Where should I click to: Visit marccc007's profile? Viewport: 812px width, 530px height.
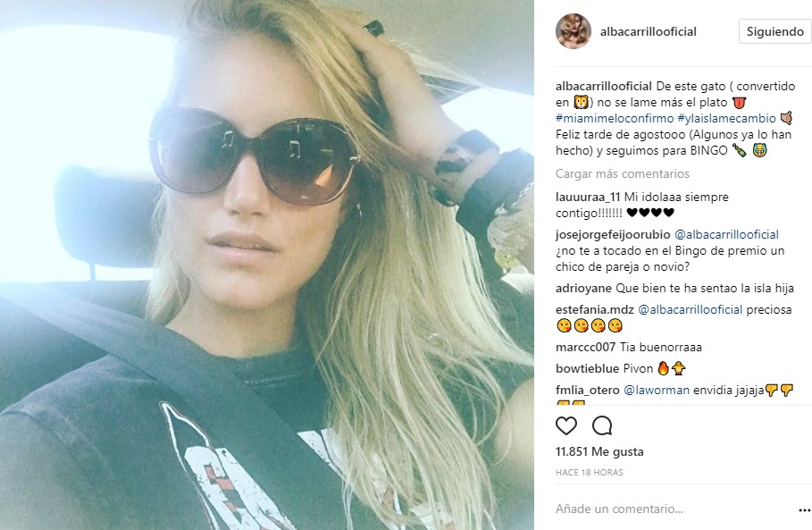pos(586,347)
